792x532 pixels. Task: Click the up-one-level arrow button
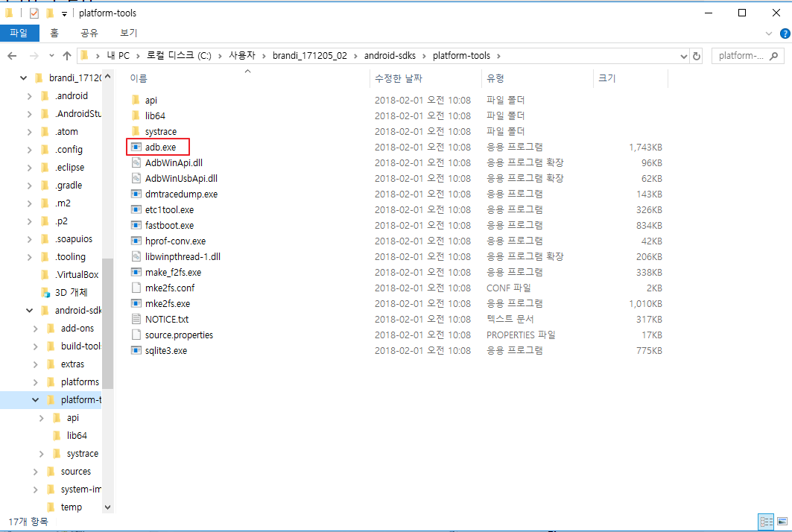tap(67, 56)
